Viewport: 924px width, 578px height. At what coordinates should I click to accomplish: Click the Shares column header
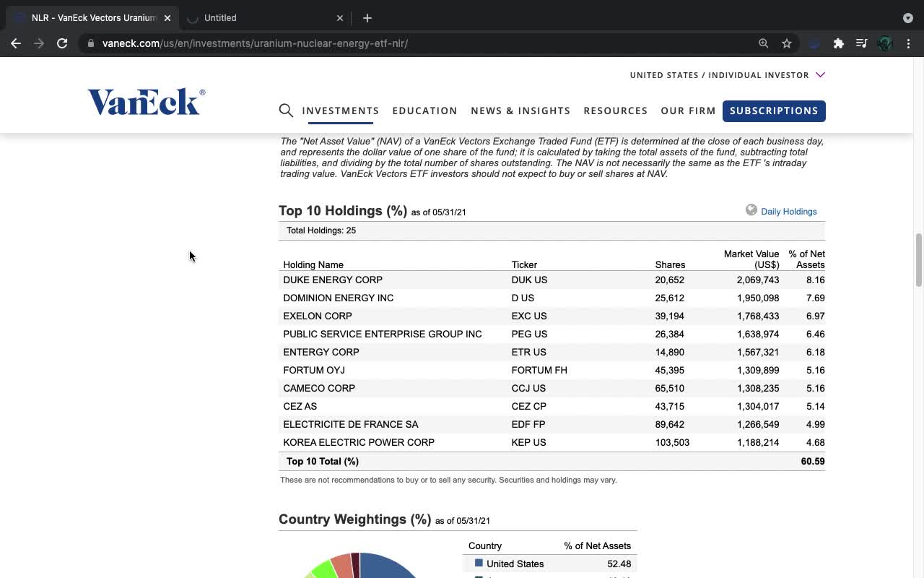[670, 265]
